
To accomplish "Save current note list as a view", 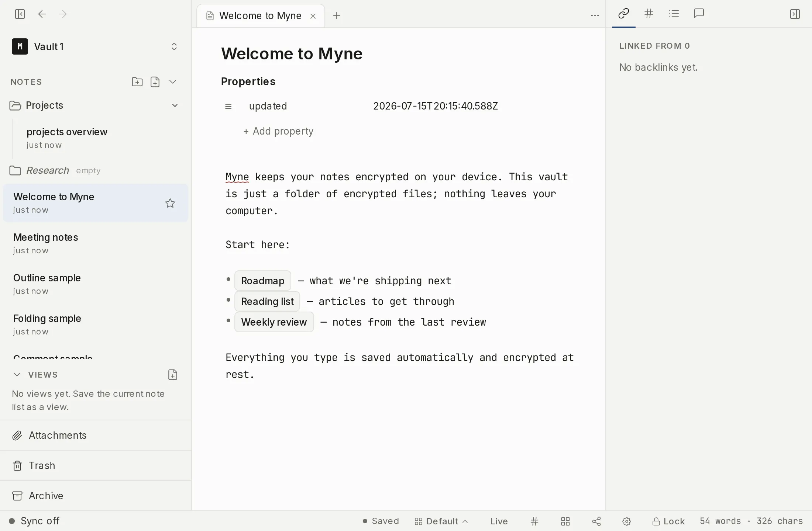I will (173, 375).
